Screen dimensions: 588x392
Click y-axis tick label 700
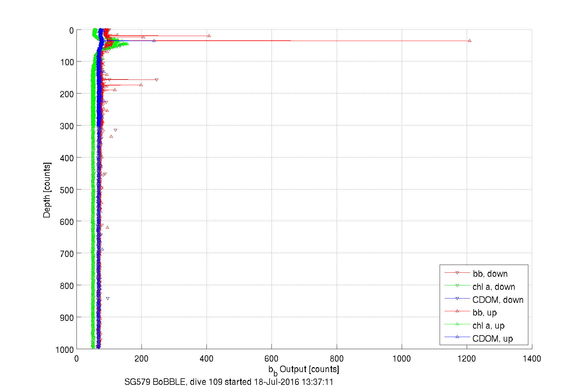67,254
